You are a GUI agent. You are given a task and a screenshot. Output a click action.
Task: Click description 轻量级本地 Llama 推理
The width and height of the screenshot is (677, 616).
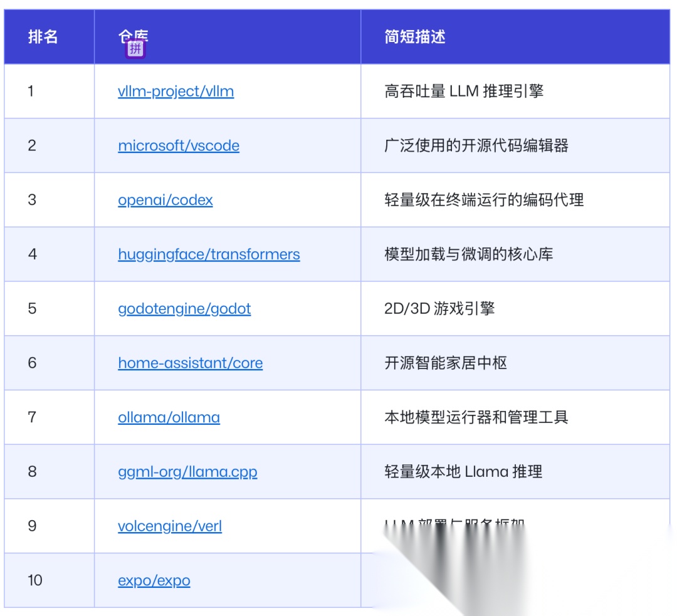[463, 472]
